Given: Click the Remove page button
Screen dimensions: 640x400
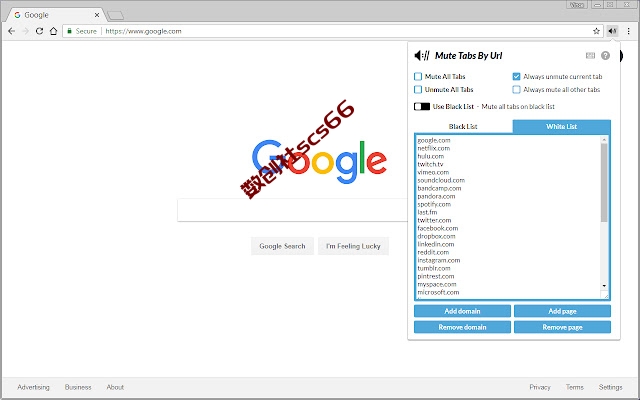Looking at the screenshot, I should [562, 327].
